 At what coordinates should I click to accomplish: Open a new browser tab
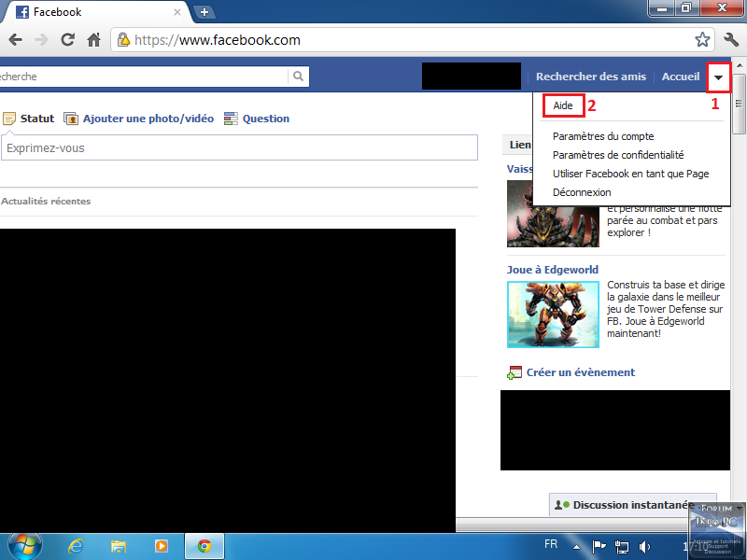(204, 12)
